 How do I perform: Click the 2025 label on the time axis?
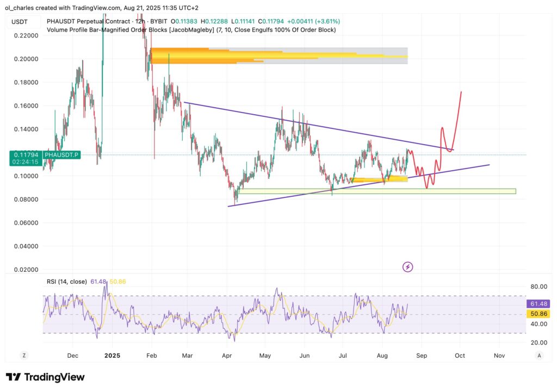[112, 355]
